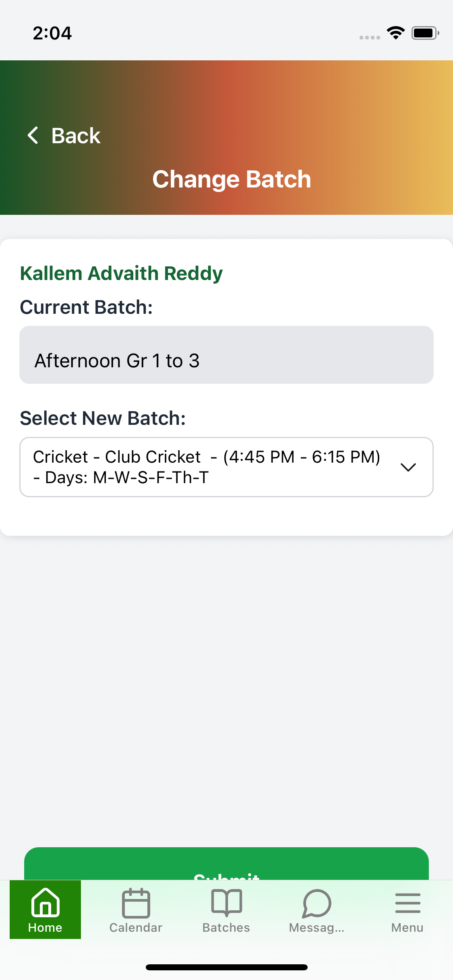
Task: Open the Calendar icon in bottom bar
Action: click(x=136, y=903)
